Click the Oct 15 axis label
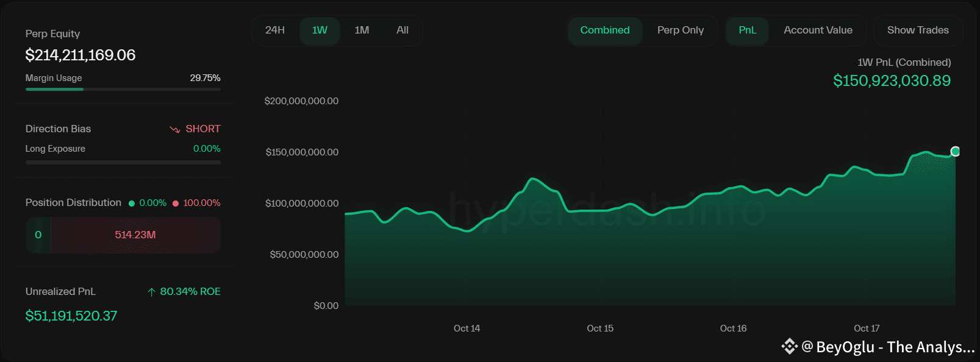 (600, 328)
